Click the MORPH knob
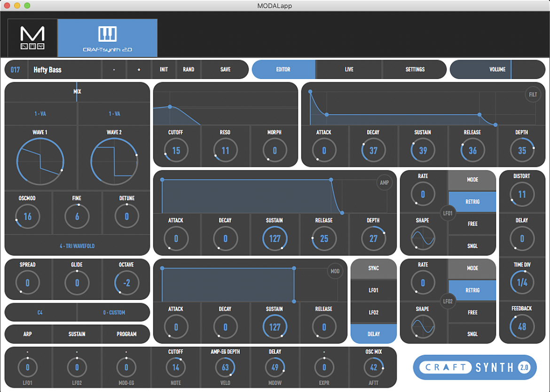The image size is (550, 392). 275,150
